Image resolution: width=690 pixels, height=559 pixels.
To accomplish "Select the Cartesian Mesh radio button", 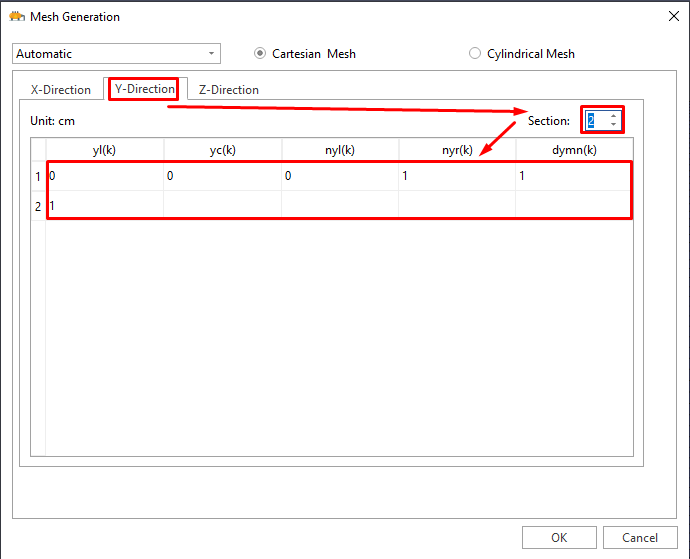I will 261,54.
